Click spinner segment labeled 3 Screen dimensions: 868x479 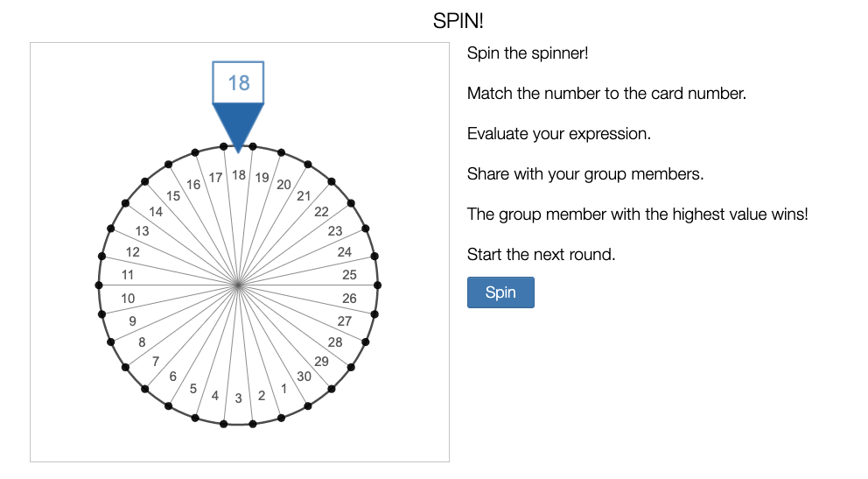[x=238, y=398]
